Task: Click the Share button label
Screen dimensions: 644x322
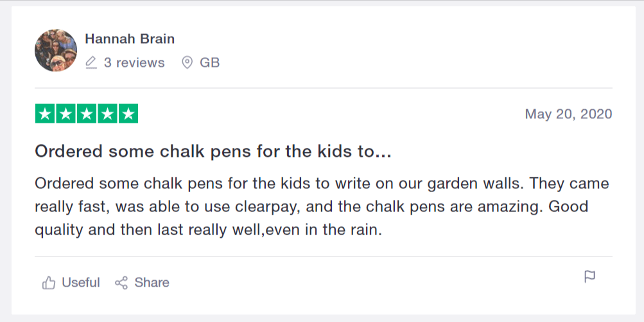Action: click(152, 283)
